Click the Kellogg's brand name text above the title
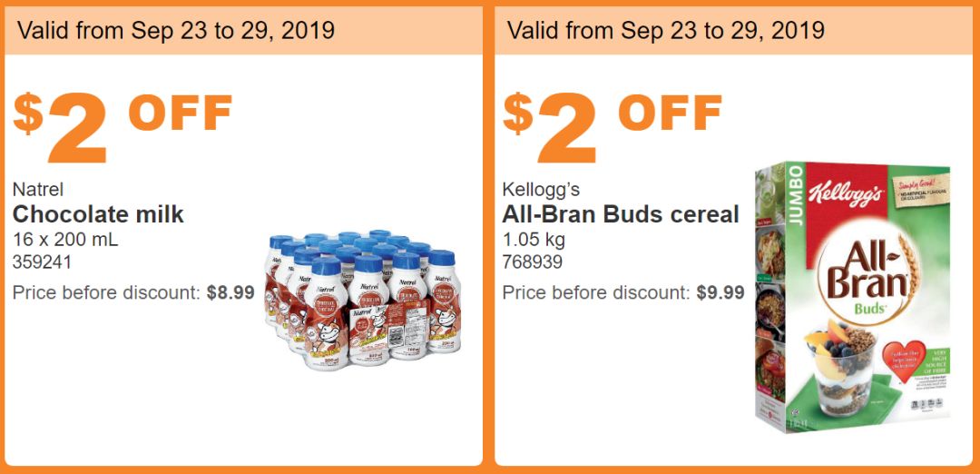The width and height of the screenshot is (980, 474). [x=541, y=190]
